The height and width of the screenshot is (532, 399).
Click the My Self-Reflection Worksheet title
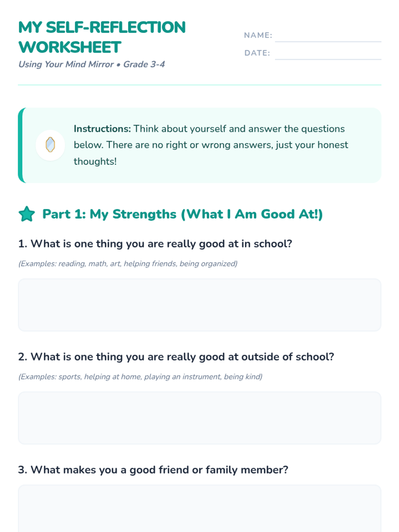102,37
